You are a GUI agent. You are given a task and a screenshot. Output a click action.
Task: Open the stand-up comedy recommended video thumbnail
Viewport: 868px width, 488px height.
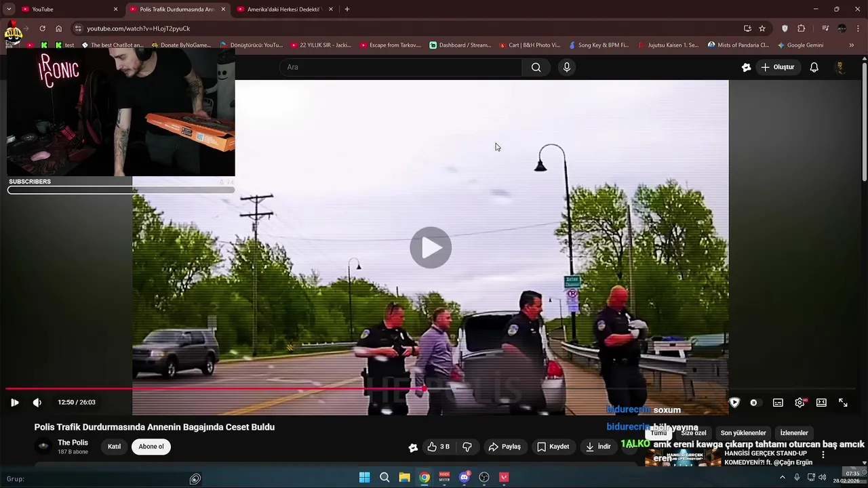pos(683,458)
